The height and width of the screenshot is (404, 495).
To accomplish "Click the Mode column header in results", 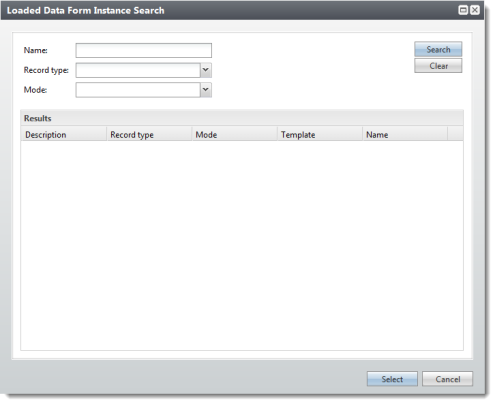I will click(235, 134).
